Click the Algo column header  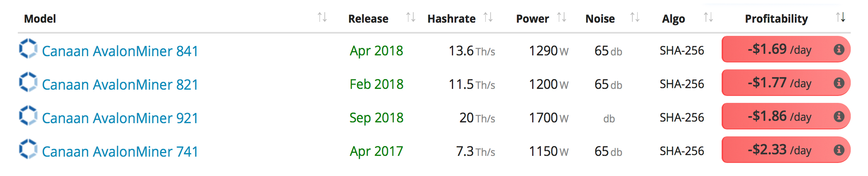click(673, 19)
